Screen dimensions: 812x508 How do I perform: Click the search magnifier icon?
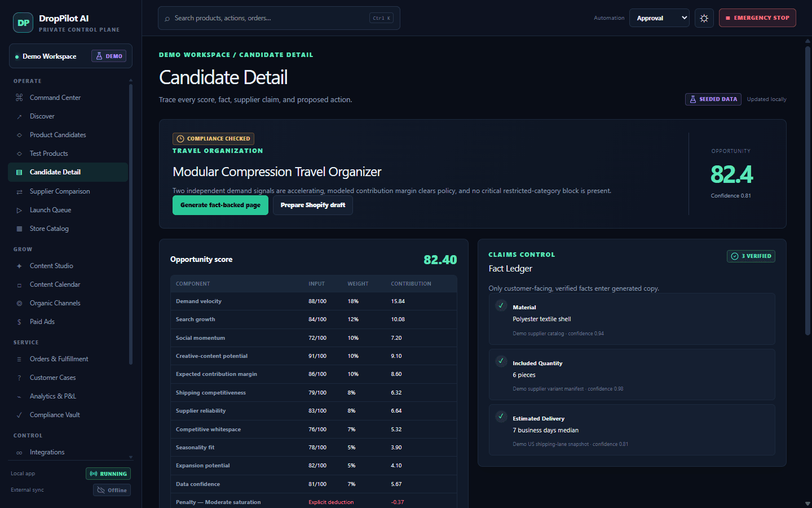pos(167,19)
